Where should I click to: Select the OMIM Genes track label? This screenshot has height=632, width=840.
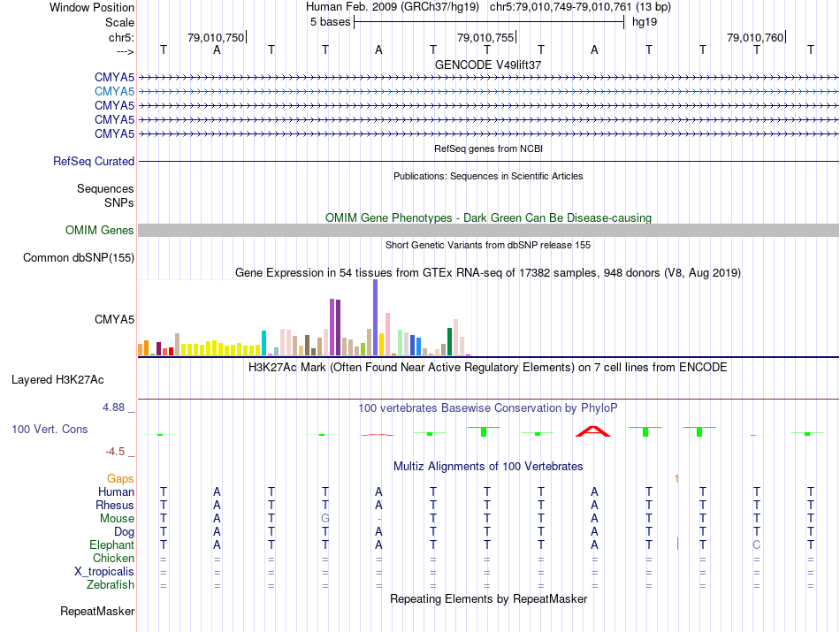click(x=100, y=231)
